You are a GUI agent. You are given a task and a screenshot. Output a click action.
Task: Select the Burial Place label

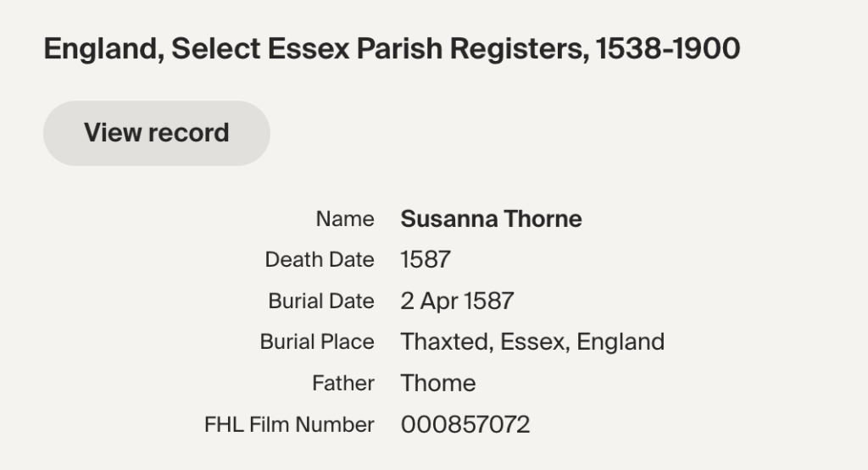point(317,342)
